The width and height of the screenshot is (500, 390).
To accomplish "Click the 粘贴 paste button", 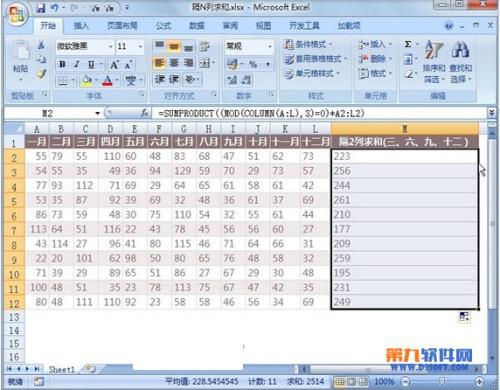I will pos(20,62).
